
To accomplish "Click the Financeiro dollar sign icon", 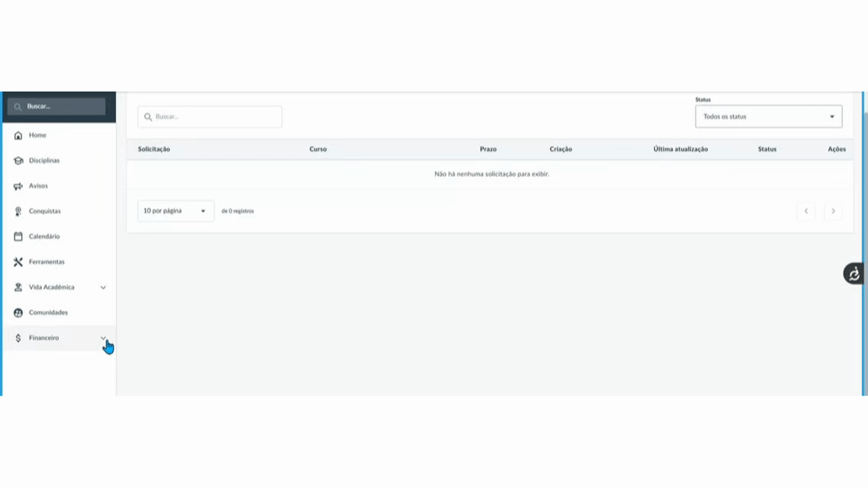I will [x=18, y=338].
